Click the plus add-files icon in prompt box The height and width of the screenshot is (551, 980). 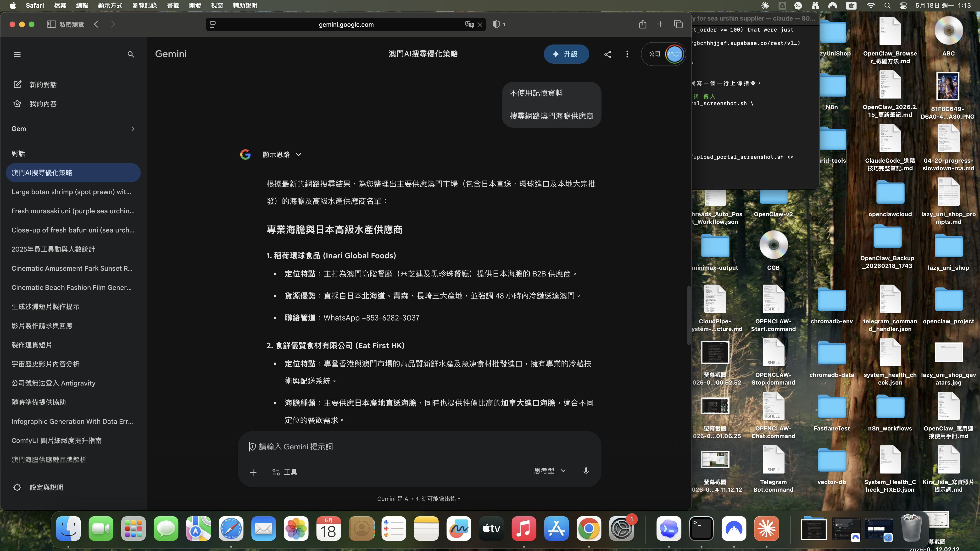coord(253,472)
